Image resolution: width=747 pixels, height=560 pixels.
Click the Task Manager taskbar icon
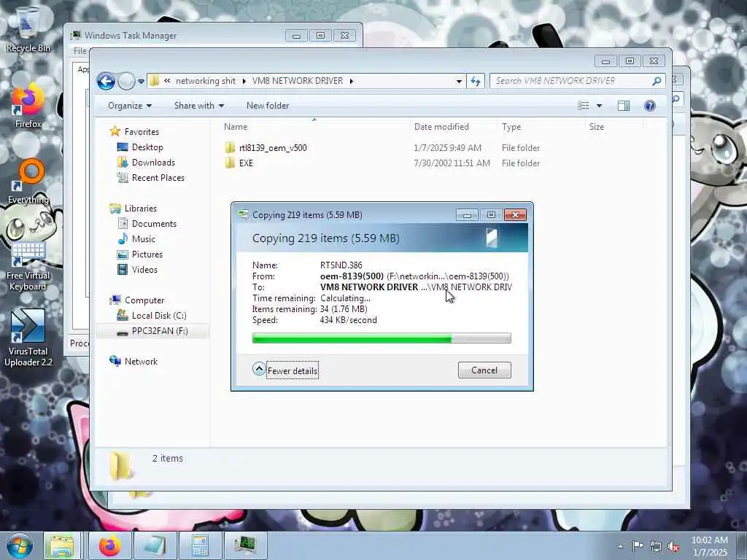245,545
